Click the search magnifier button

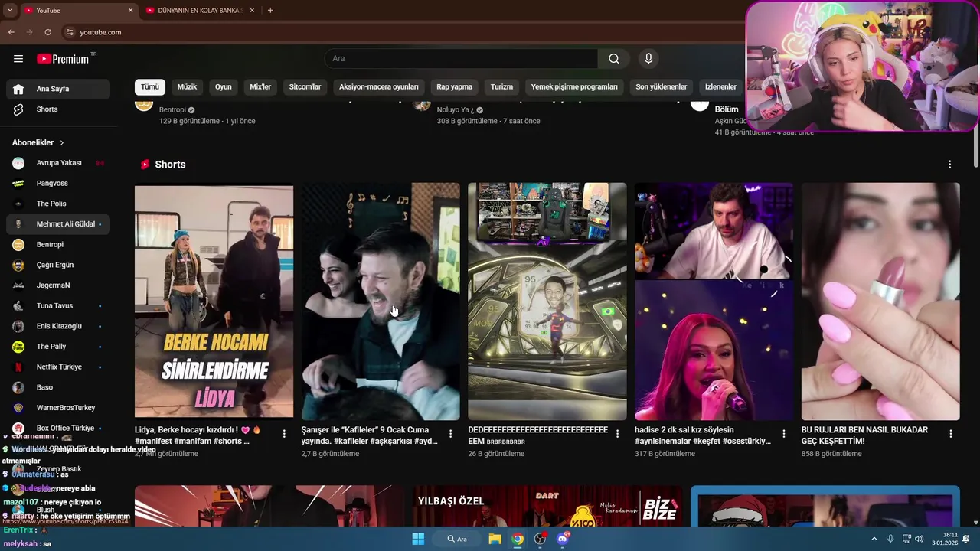pos(614,59)
